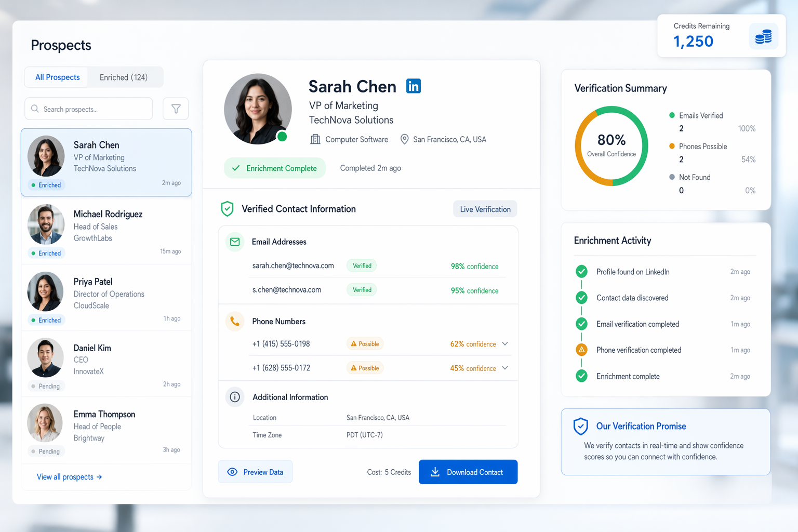Click the s.chen@technova.com email address
Image resolution: width=798 pixels, height=532 pixels.
[287, 290]
